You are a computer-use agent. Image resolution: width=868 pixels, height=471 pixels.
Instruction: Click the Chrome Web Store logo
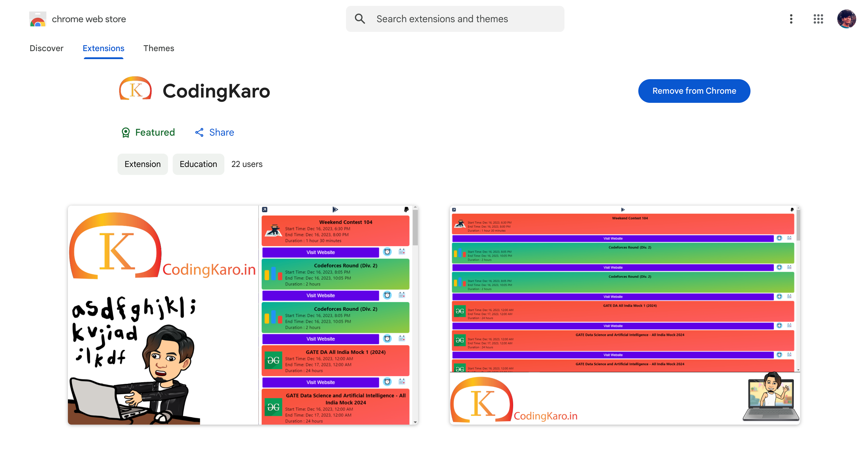click(38, 19)
